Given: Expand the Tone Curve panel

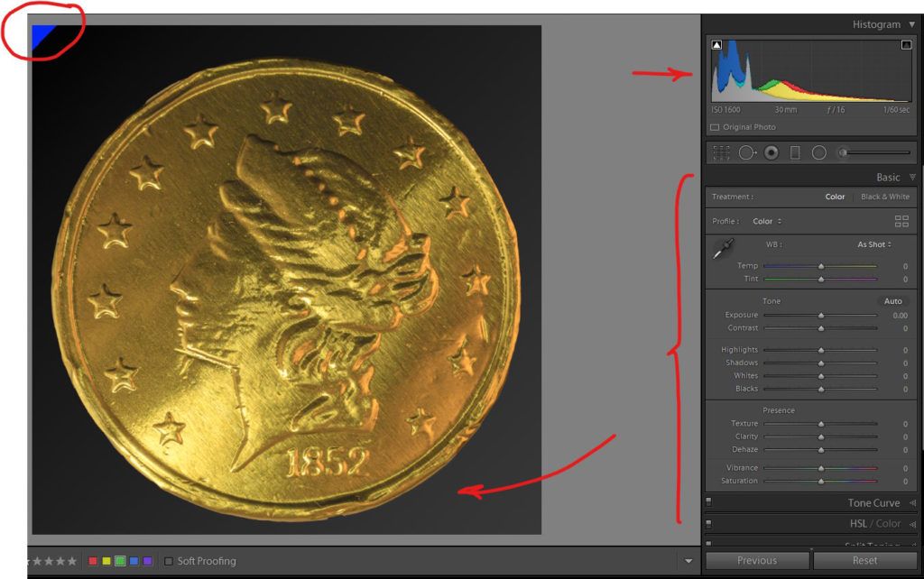Looking at the screenshot, I should [873, 503].
